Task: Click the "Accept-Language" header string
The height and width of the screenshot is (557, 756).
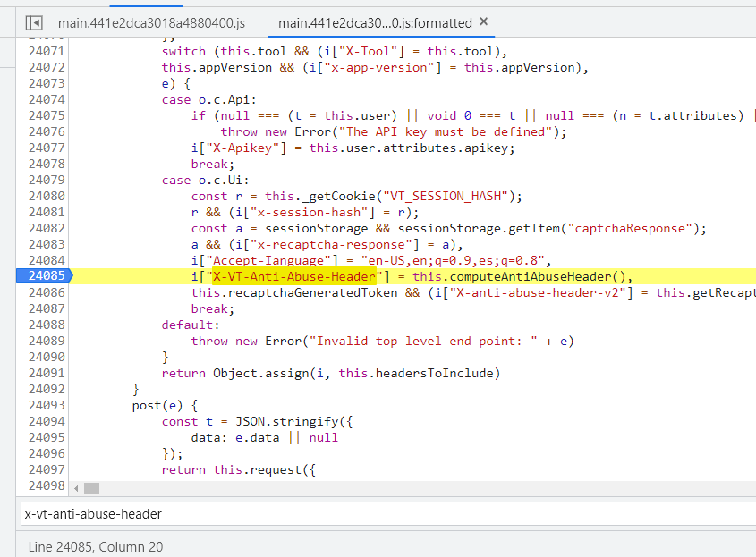Action: (272, 261)
